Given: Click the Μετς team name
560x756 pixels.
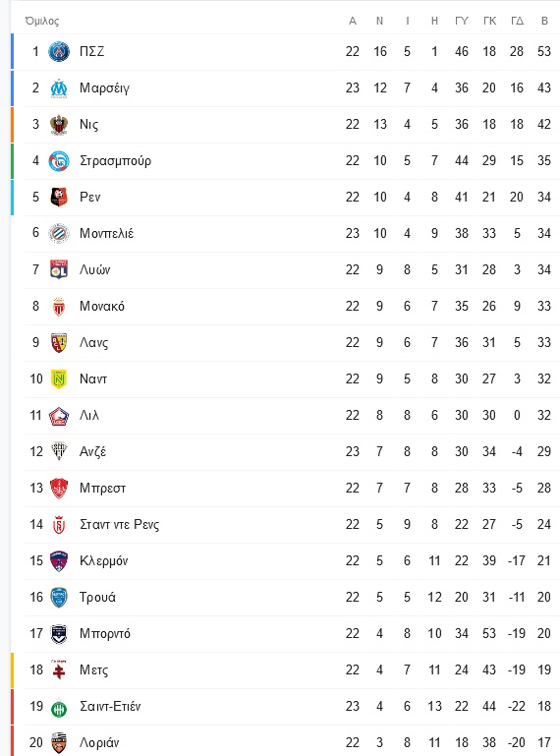Looking at the screenshot, I should pos(94,670).
